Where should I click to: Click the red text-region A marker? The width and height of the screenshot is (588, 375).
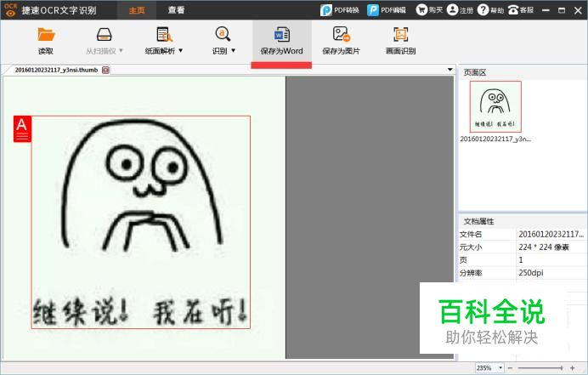click(22, 129)
